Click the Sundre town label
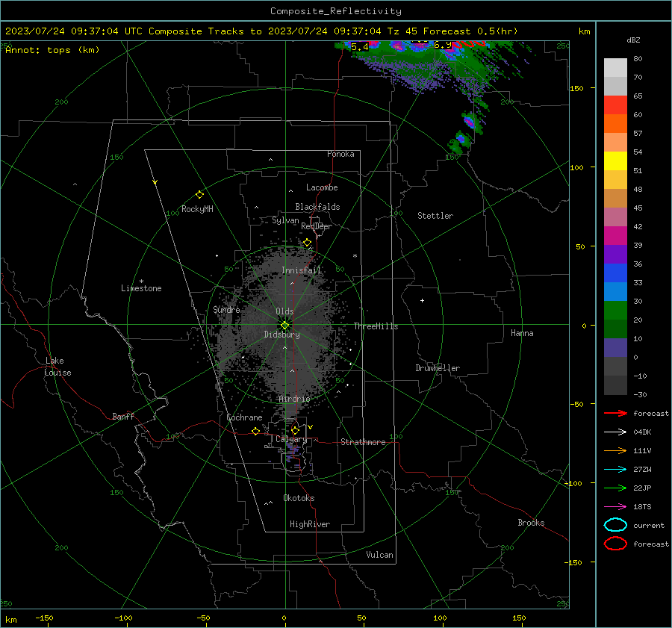This screenshot has height=628, width=672. 226,309
